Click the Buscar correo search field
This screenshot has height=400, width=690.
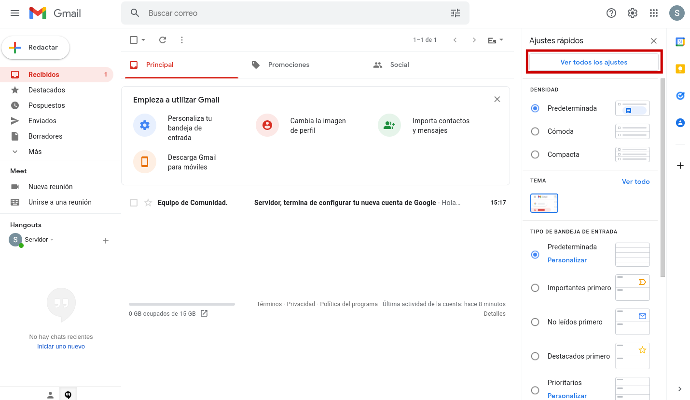tap(295, 13)
